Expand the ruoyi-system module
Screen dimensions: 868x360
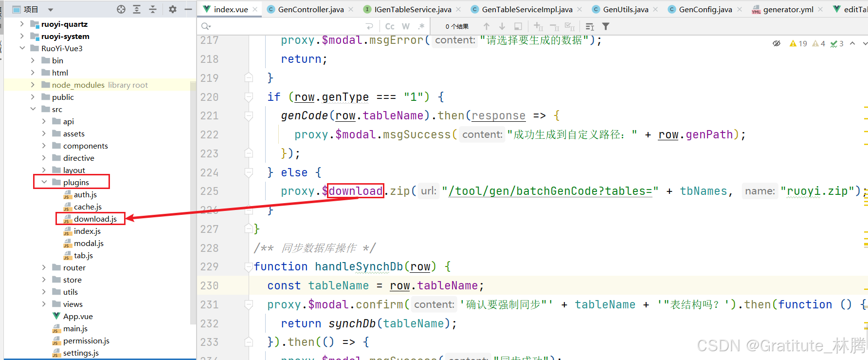22,36
